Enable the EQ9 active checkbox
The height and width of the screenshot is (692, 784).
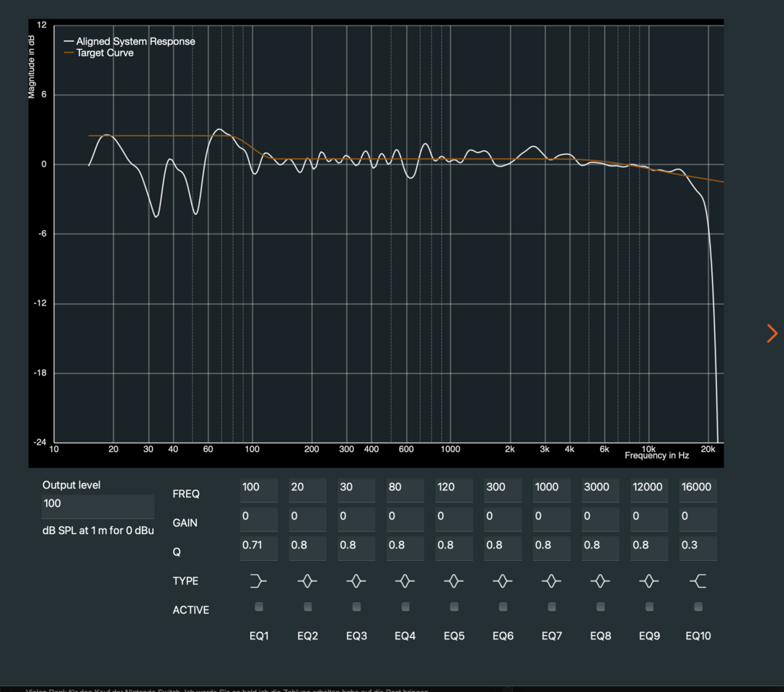[649, 606]
